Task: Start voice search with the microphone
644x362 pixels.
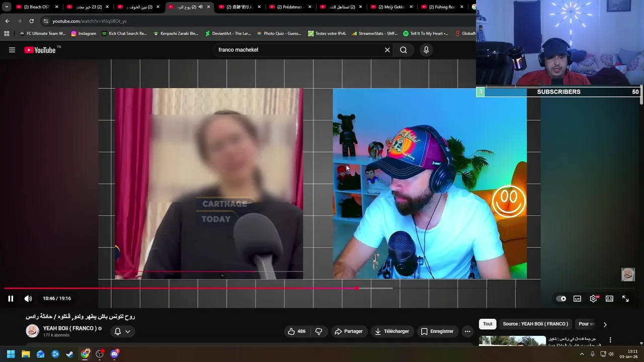Action: (x=426, y=50)
